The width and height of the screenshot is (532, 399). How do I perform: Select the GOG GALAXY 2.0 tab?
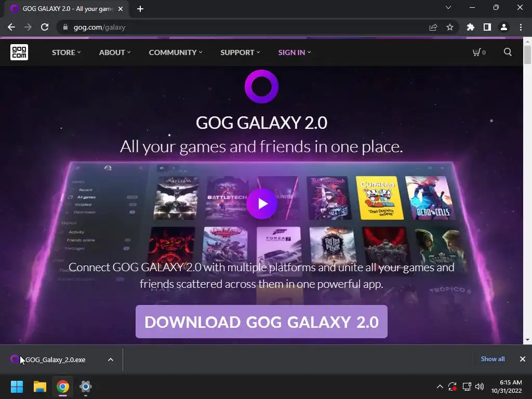pos(66,9)
